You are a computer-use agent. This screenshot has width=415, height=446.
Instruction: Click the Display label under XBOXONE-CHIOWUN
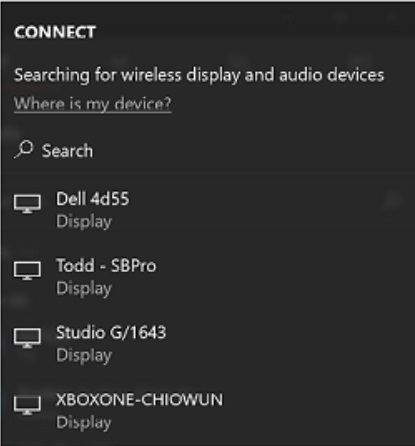coord(84,423)
